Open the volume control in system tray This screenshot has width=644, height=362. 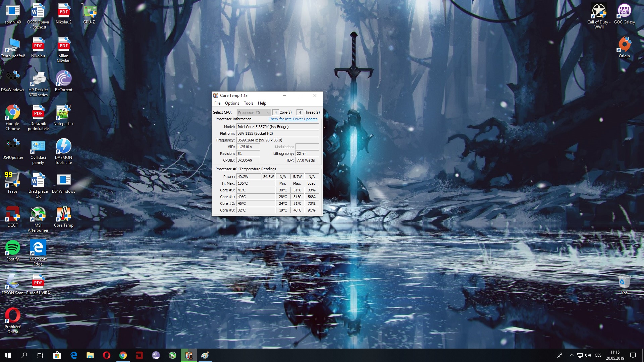[588, 355]
